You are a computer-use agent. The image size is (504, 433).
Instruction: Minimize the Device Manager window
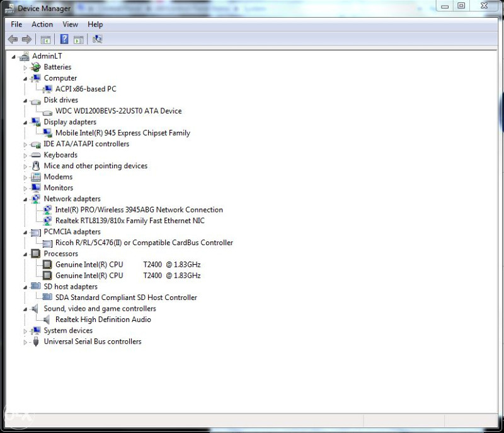click(x=445, y=6)
